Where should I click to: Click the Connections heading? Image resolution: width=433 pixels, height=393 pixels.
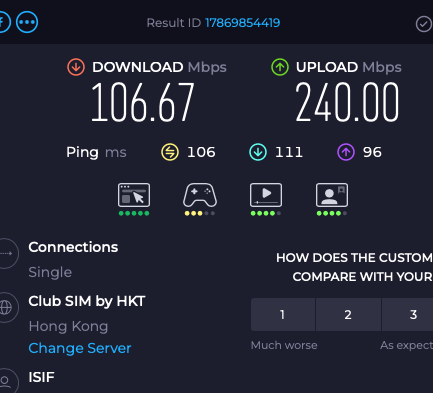[x=73, y=247]
